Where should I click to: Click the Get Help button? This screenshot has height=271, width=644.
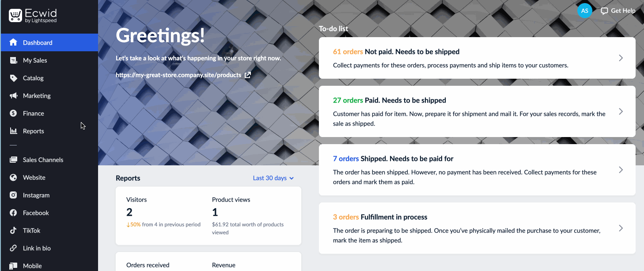[x=618, y=11]
